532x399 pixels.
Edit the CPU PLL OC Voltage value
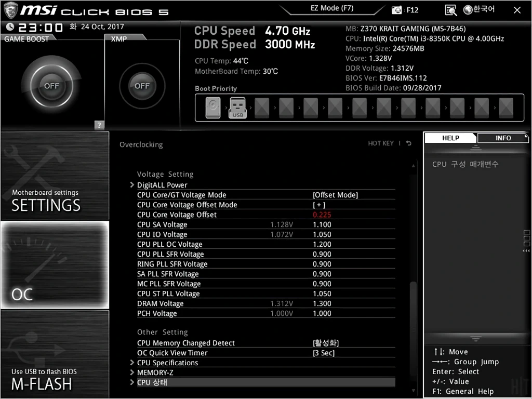click(x=322, y=244)
